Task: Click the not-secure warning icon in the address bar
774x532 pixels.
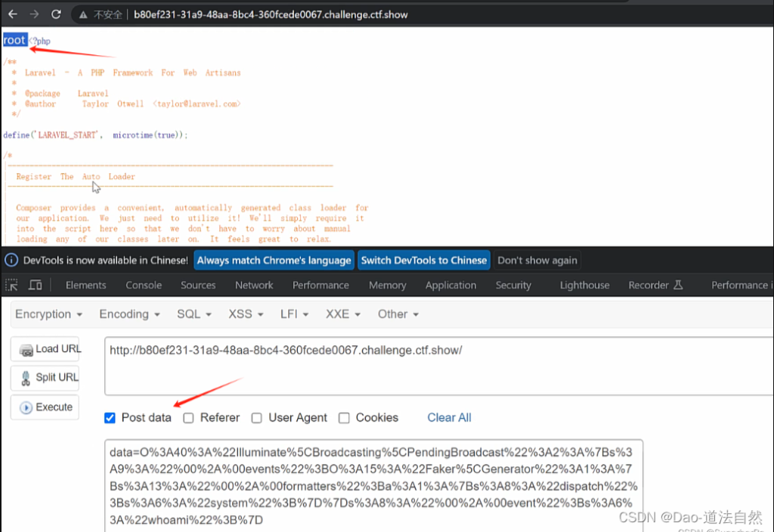Action: click(x=83, y=15)
